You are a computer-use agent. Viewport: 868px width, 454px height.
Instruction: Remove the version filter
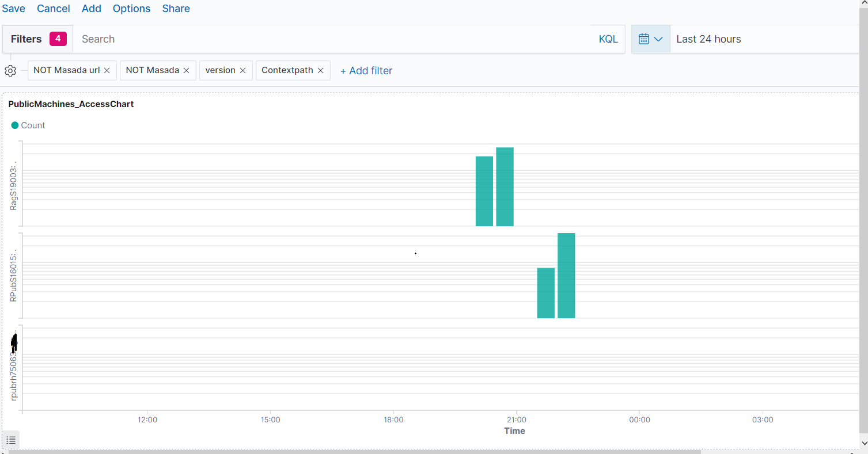[243, 70]
